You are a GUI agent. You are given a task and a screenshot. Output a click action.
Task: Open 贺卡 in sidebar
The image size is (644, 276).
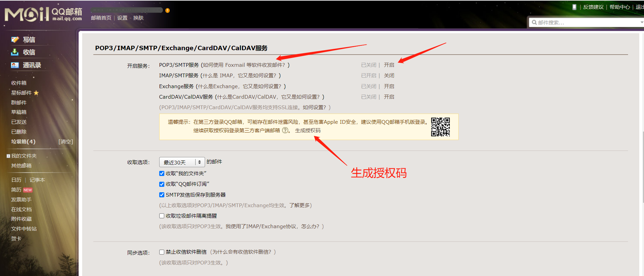(x=16, y=239)
